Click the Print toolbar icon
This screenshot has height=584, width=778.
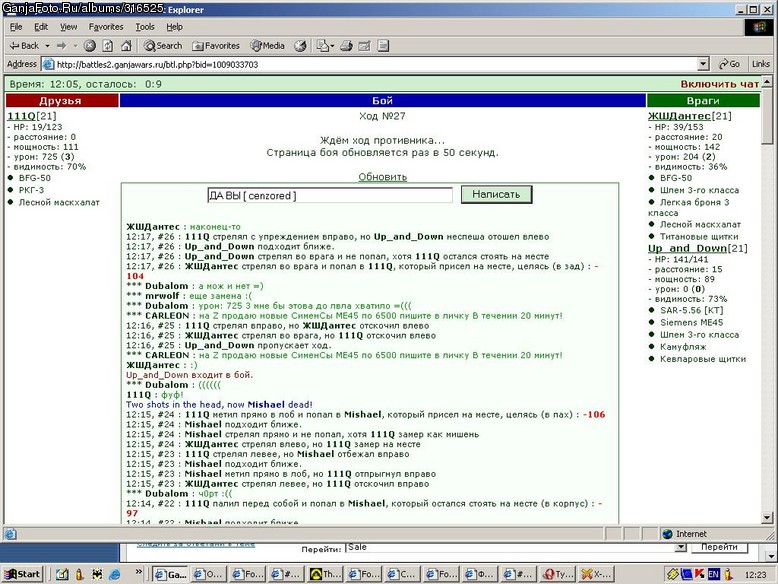coord(346,46)
